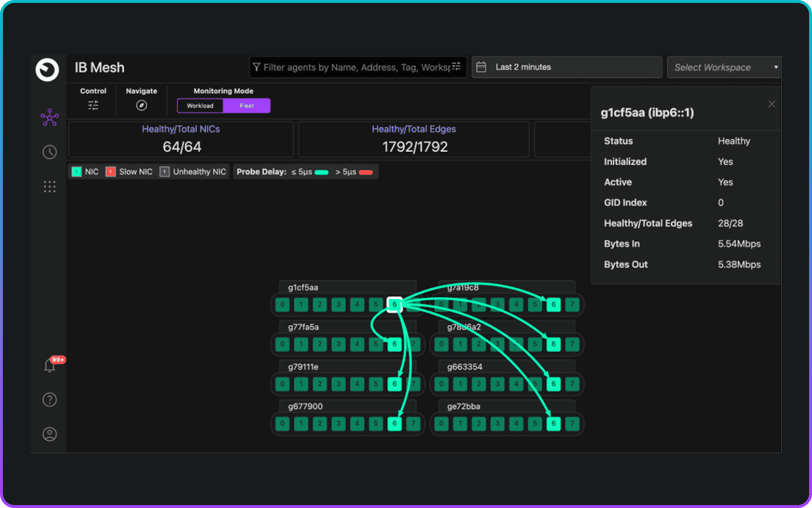Click the Healthy/Total Edges 28/28 value
The width and height of the screenshot is (812, 508).
click(x=730, y=224)
